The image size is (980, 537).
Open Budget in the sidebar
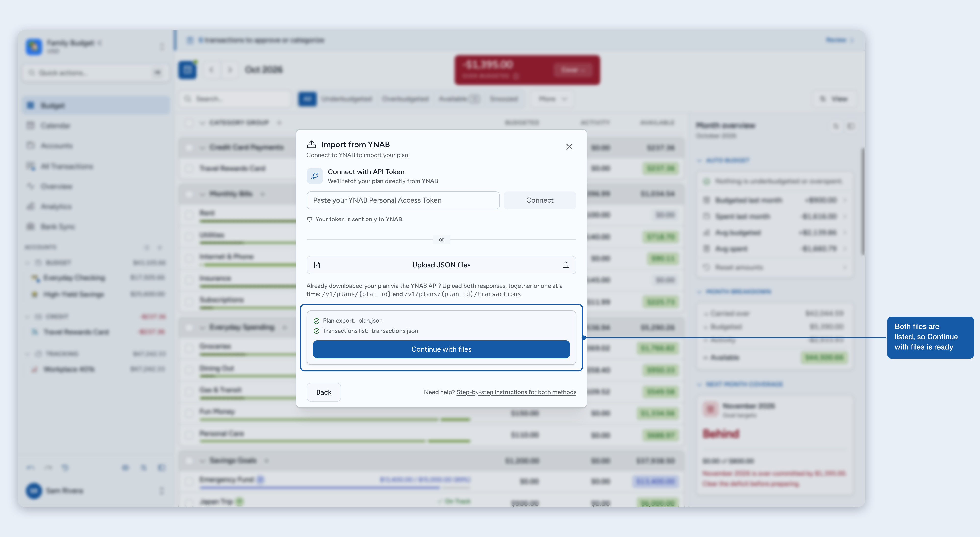pyautogui.click(x=96, y=105)
